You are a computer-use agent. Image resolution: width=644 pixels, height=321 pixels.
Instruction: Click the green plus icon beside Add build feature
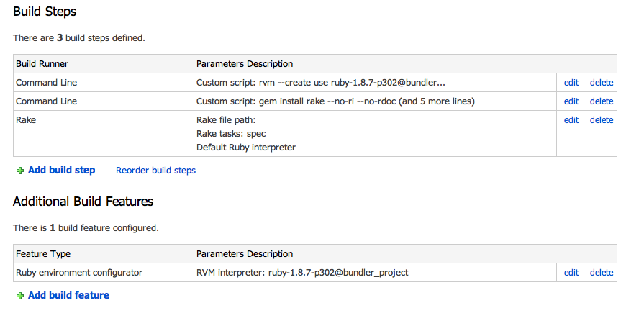pos(19,296)
